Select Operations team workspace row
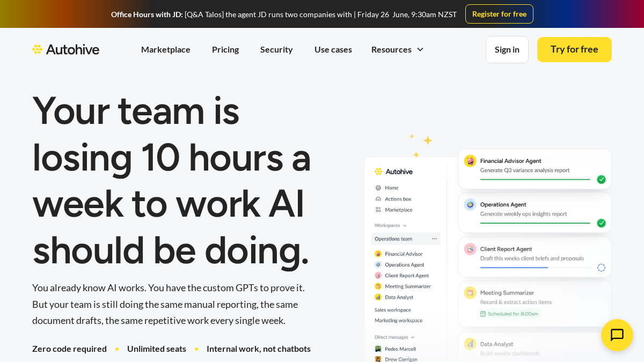Viewport: 644px width, 362px height. tap(406, 239)
